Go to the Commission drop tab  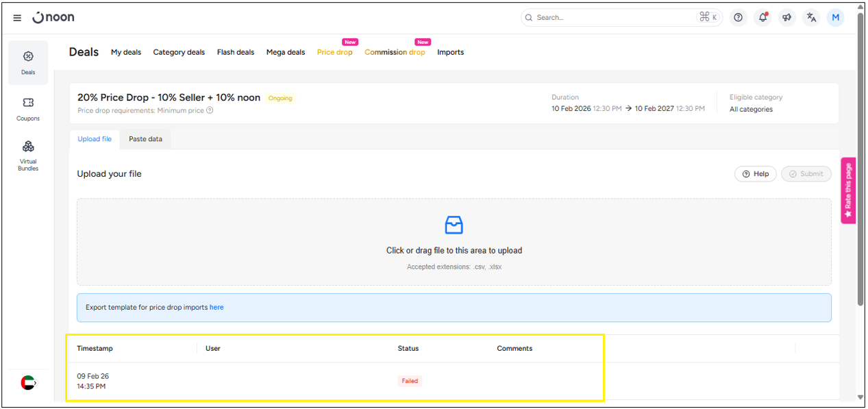395,52
